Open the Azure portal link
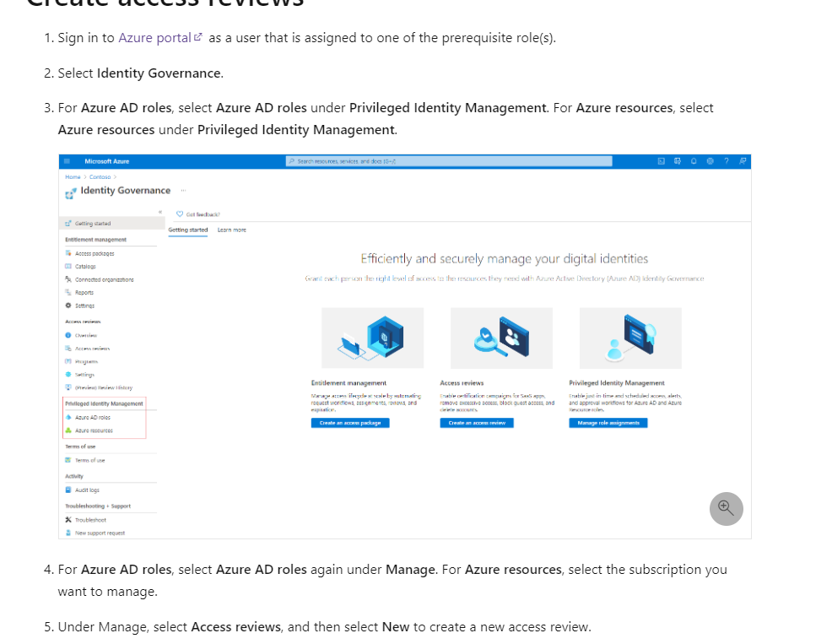The width and height of the screenshot is (832, 644). 154,38
